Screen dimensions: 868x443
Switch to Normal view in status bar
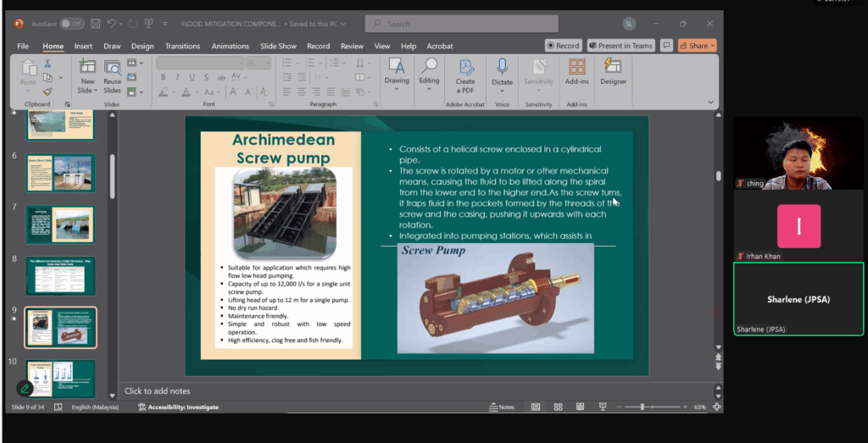[536, 407]
